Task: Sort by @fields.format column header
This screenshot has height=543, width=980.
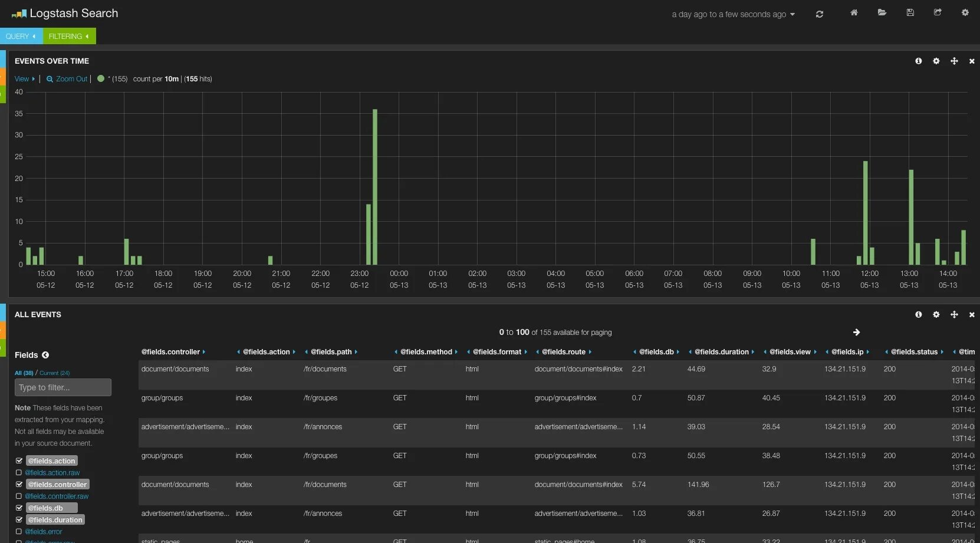Action: pos(497,352)
